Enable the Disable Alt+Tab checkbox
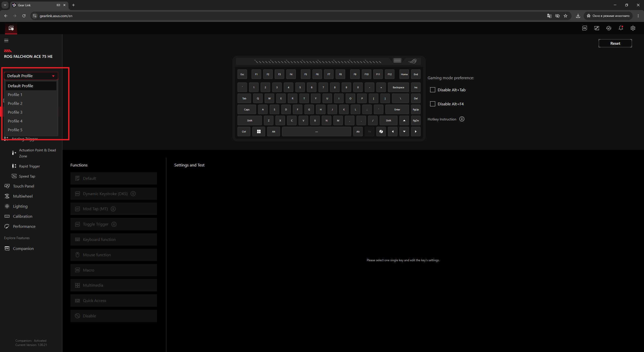Viewport: 644px width, 352px height. coord(433,90)
